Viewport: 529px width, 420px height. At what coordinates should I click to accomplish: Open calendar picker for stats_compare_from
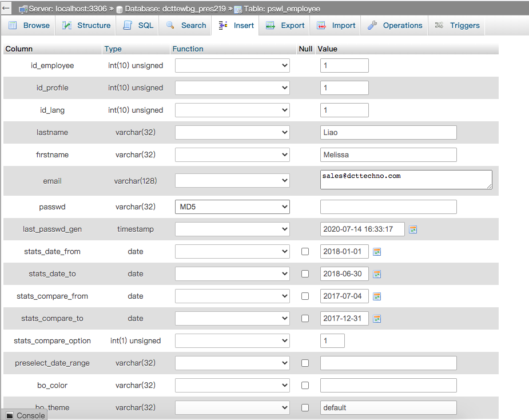[377, 296]
